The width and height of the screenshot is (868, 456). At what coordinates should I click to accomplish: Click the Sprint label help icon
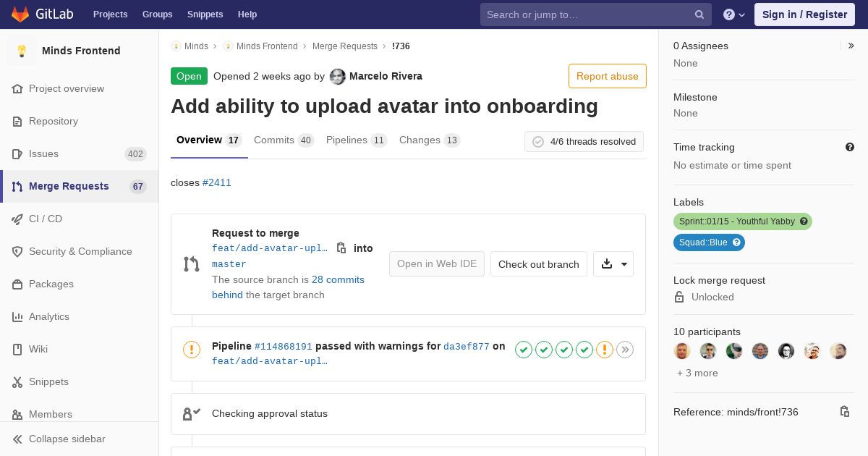point(804,221)
